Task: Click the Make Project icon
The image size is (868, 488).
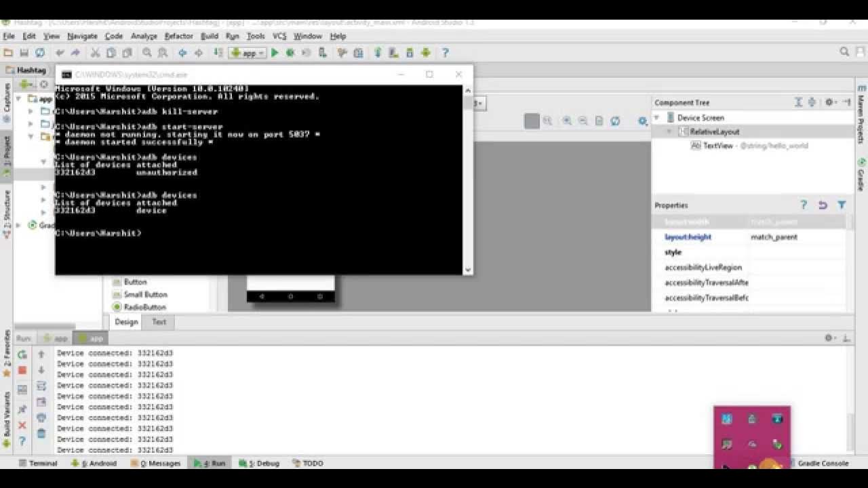Action: pos(218,52)
